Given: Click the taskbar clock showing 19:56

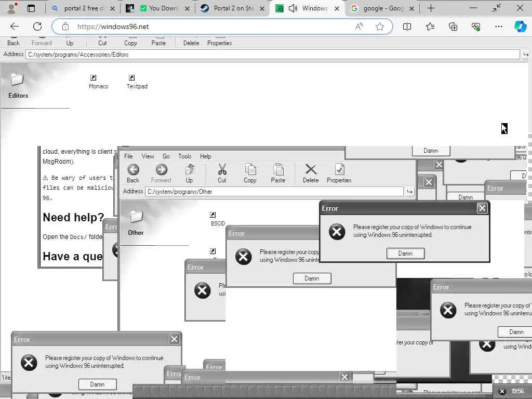Looking at the screenshot, I should (x=518, y=391).
